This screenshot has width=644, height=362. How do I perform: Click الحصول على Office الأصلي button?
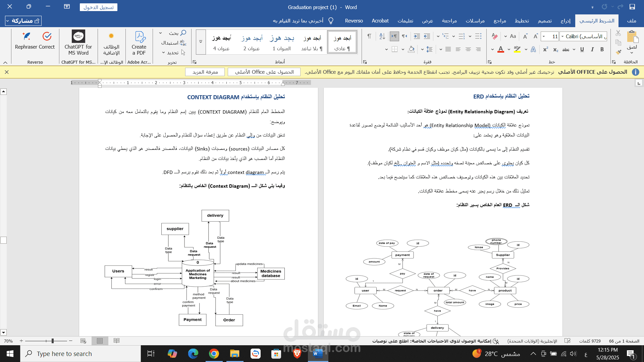tap(264, 72)
